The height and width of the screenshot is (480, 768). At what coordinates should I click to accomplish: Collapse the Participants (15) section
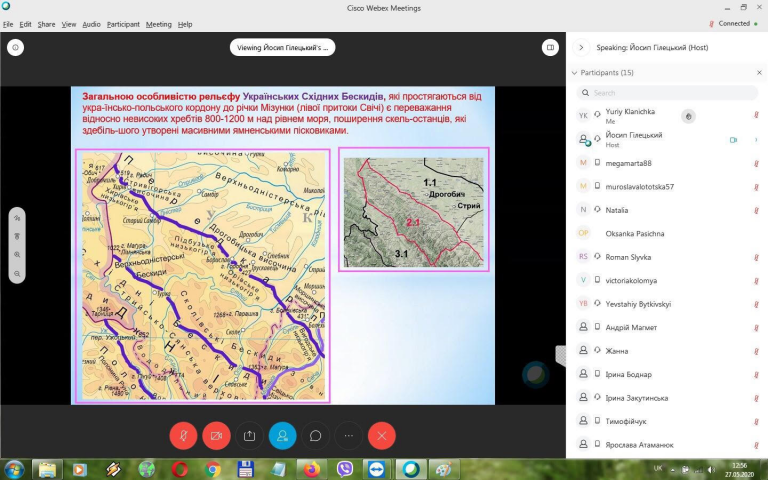(x=574, y=72)
